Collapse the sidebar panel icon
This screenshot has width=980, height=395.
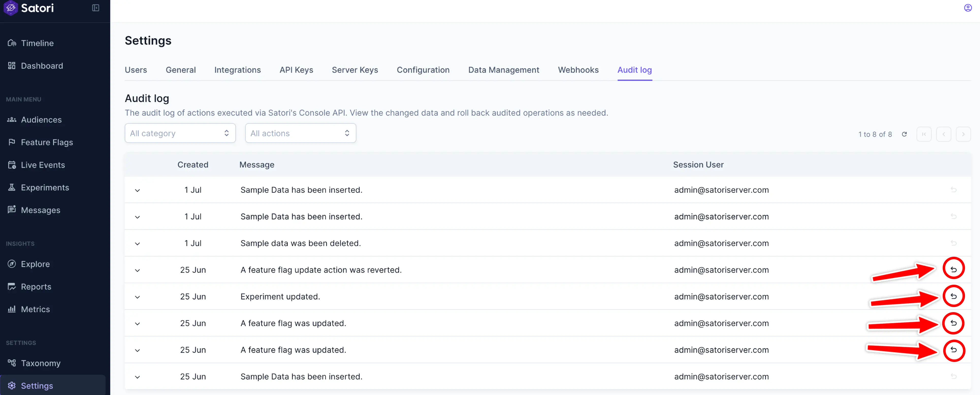point(95,8)
